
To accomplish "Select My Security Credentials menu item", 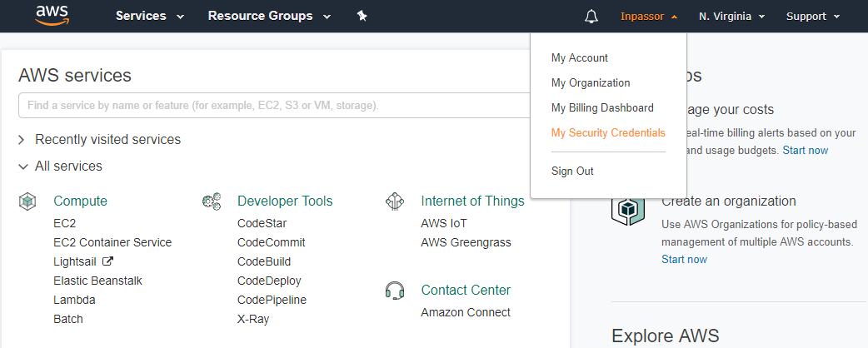I will click(x=608, y=132).
